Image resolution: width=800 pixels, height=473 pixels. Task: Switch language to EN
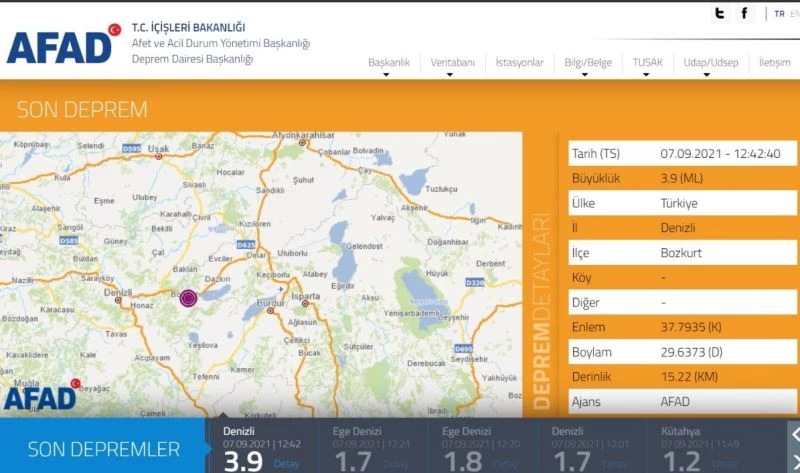point(795,14)
